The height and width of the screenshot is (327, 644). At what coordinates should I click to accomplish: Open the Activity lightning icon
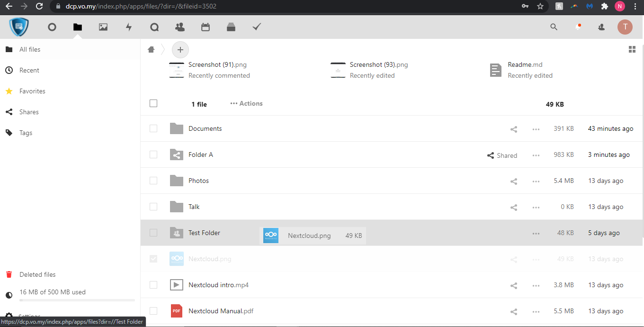click(129, 27)
